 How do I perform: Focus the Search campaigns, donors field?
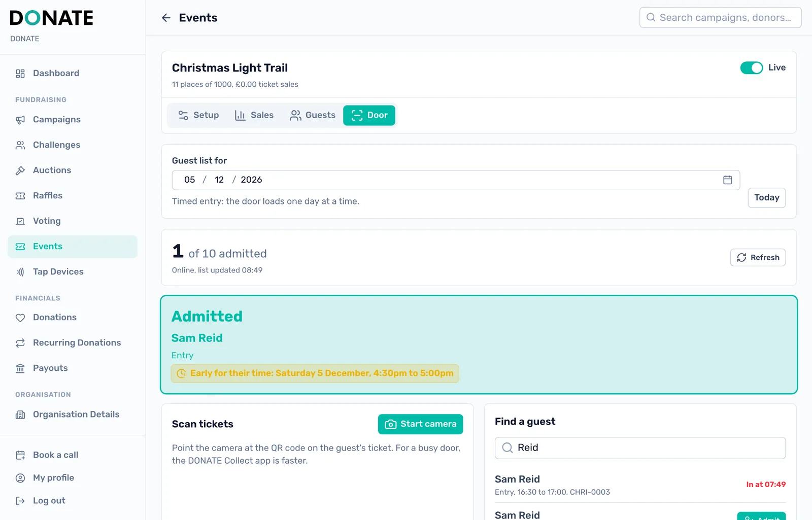[x=720, y=18]
